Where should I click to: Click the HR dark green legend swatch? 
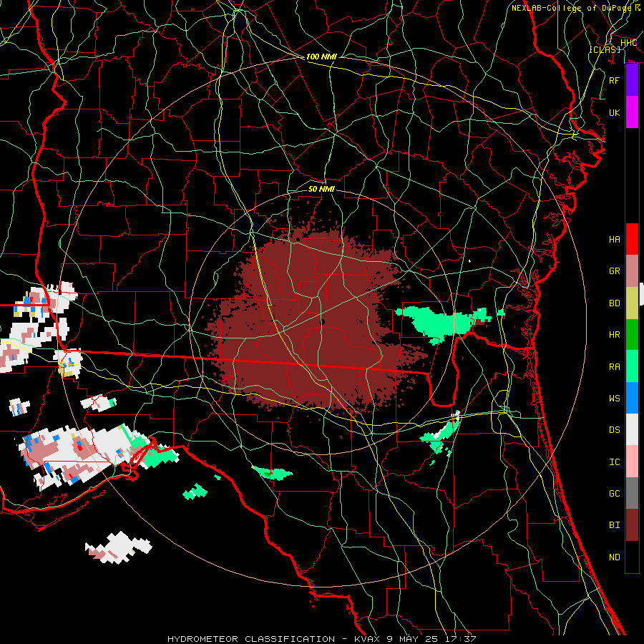point(632,335)
